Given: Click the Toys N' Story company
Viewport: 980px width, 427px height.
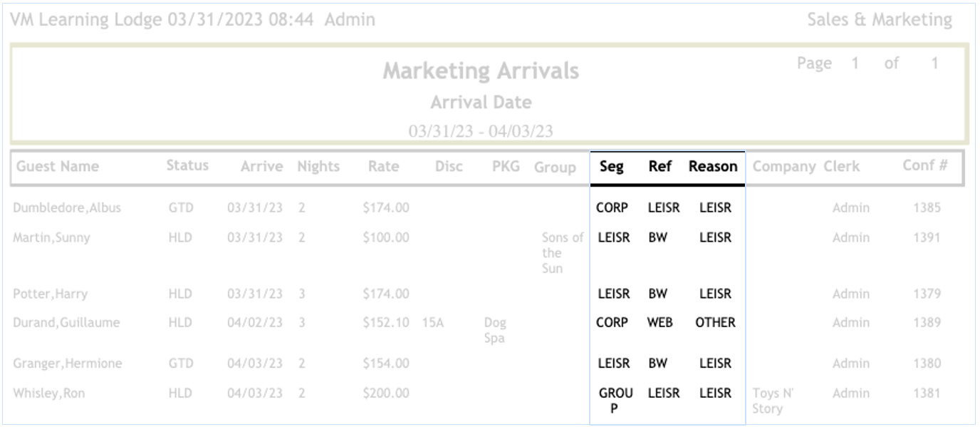Looking at the screenshot, I should (x=774, y=401).
